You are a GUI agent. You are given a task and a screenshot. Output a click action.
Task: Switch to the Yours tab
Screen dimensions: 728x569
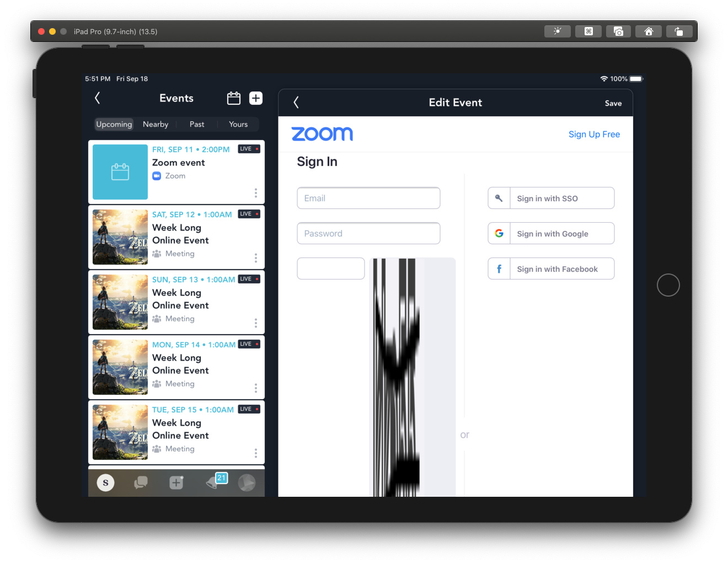pyautogui.click(x=238, y=124)
